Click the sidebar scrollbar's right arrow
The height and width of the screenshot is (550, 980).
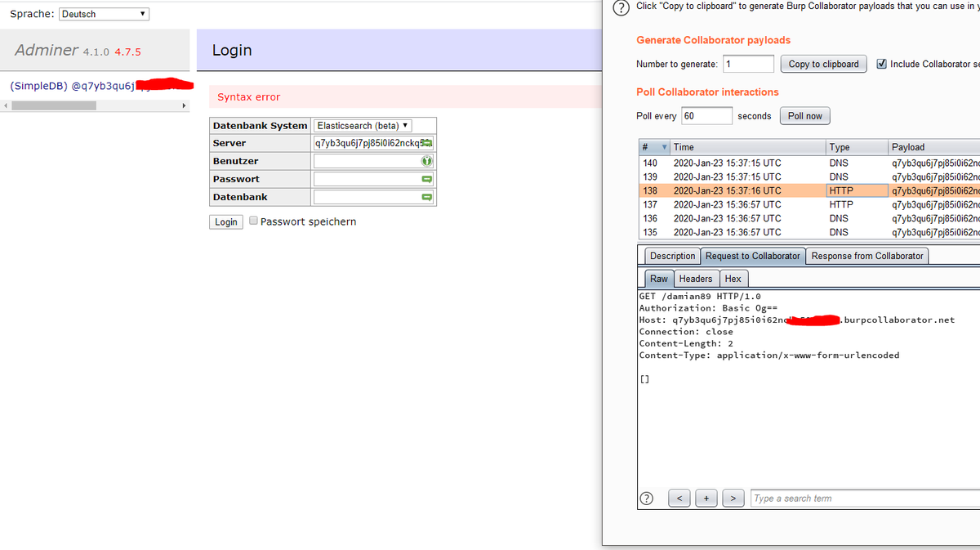coord(184,105)
